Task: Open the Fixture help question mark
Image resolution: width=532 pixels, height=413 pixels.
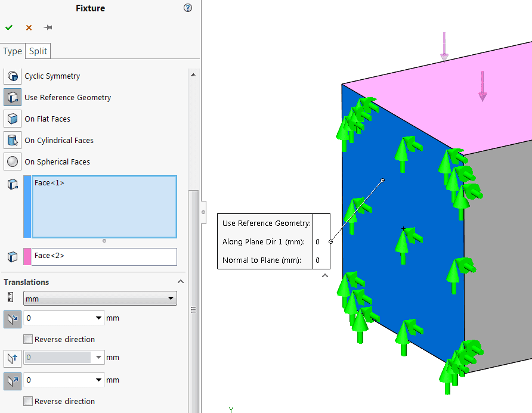Action: [188, 8]
